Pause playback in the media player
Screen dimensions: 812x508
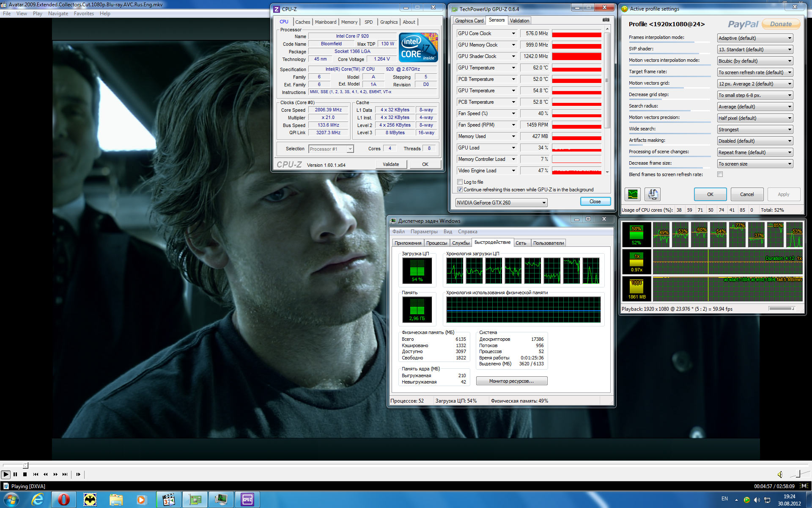click(15, 475)
